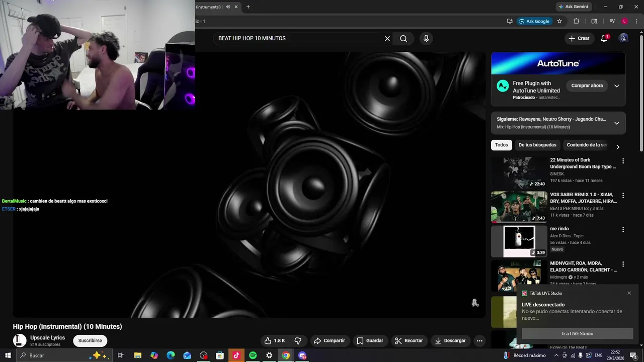Open Chrome profile L avatar

point(624,21)
